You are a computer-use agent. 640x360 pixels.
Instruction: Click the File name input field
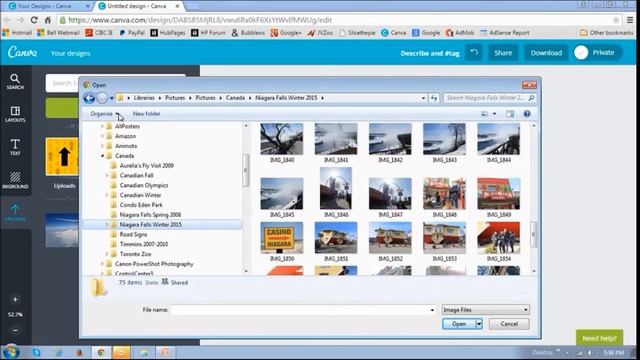pos(303,310)
